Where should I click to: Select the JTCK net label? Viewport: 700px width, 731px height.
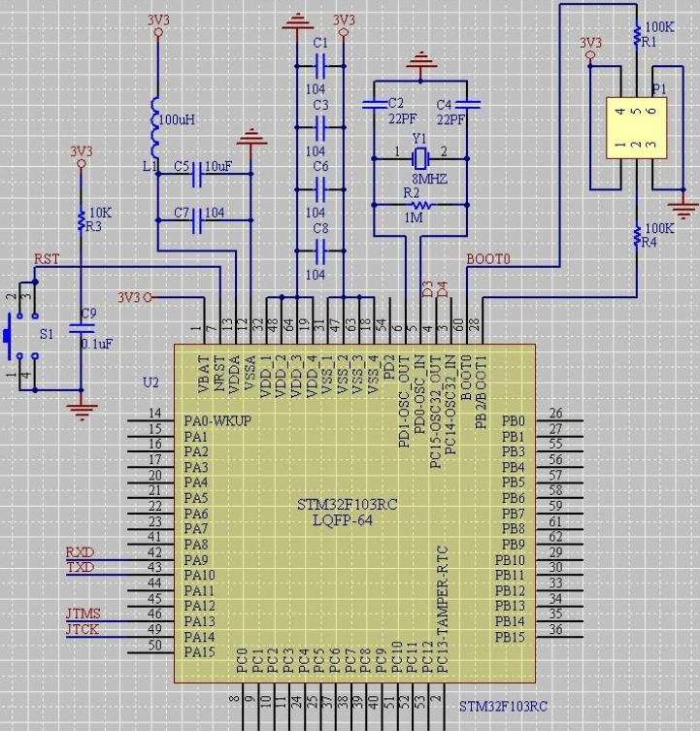tap(83, 629)
